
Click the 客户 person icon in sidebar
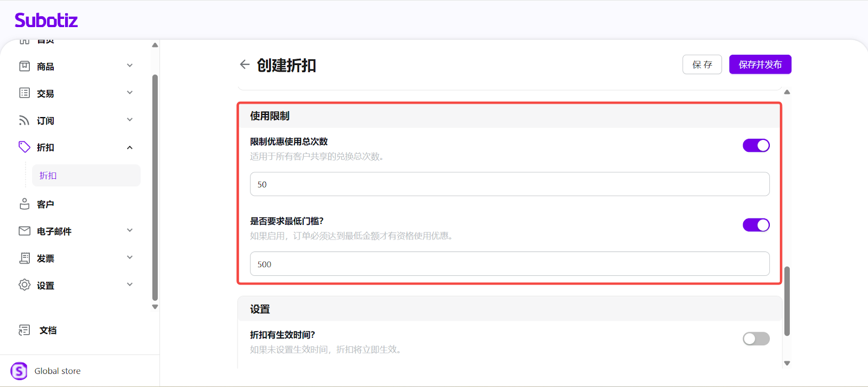click(24, 204)
